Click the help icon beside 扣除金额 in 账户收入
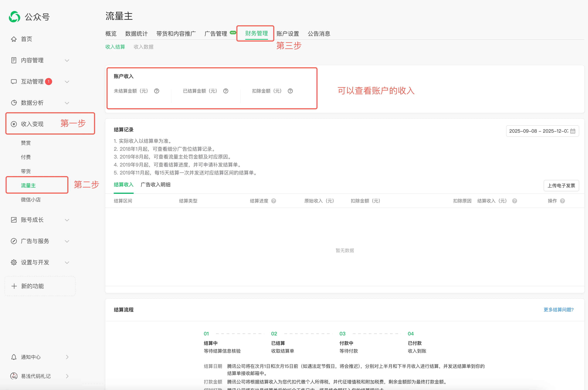588x390 pixels. [x=290, y=91]
